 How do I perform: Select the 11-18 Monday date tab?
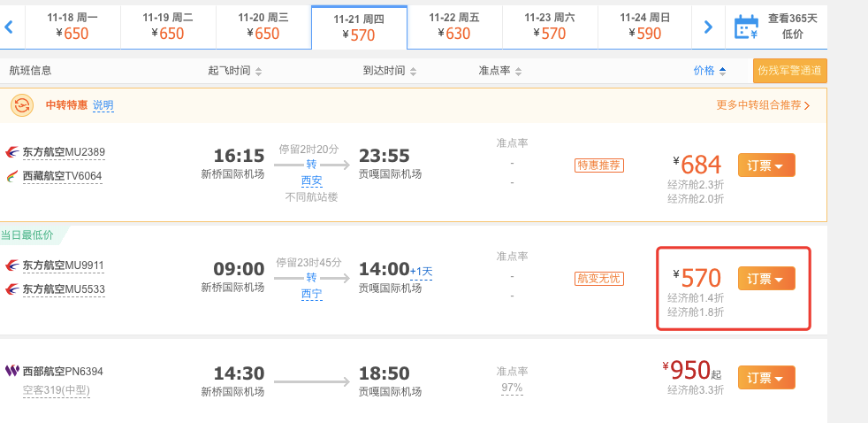[x=72, y=27]
